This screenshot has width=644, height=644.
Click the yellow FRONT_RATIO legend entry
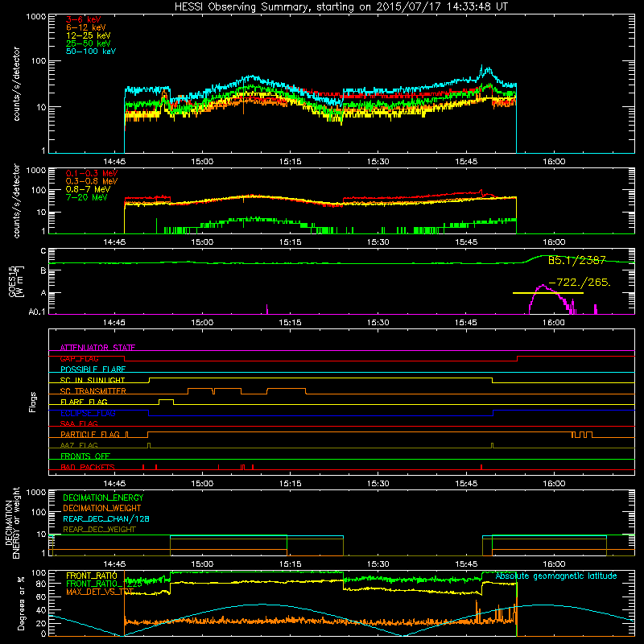(92, 576)
